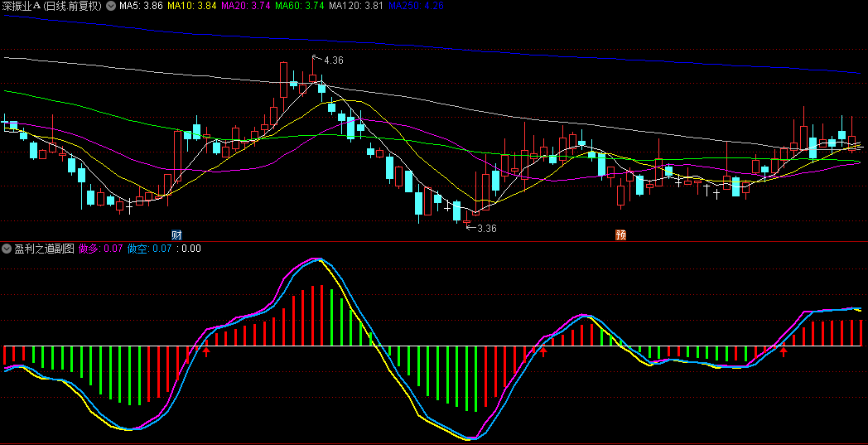Viewport: 868px width, 445px height.
Task: Select the MA5: 3.86 label
Action: point(140,6)
